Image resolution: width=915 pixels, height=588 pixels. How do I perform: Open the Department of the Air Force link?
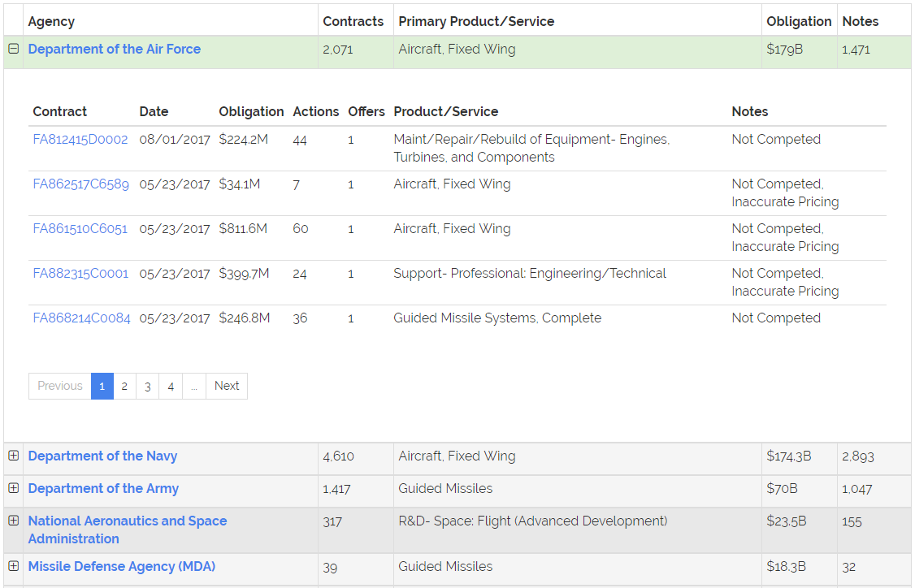(115, 50)
